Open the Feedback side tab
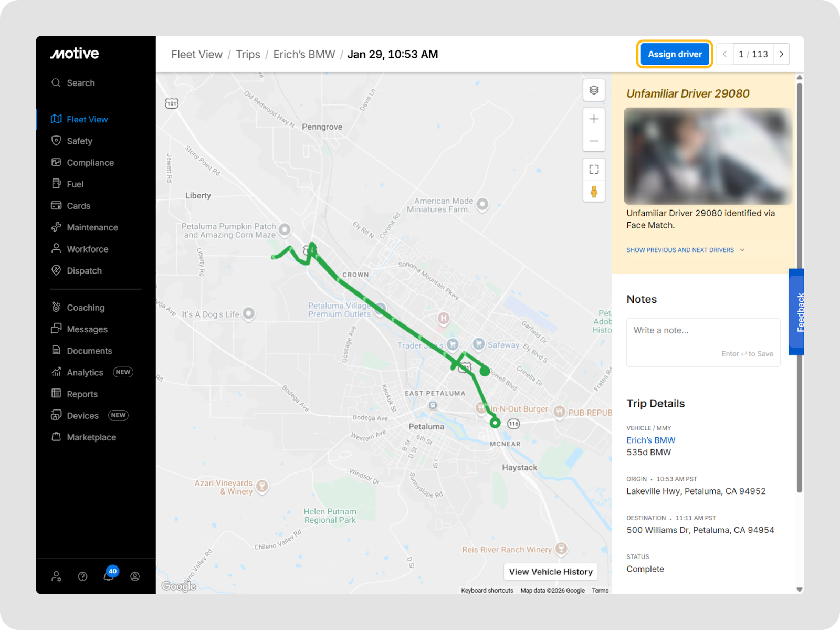Screen dimensions: 840x630 (796, 312)
